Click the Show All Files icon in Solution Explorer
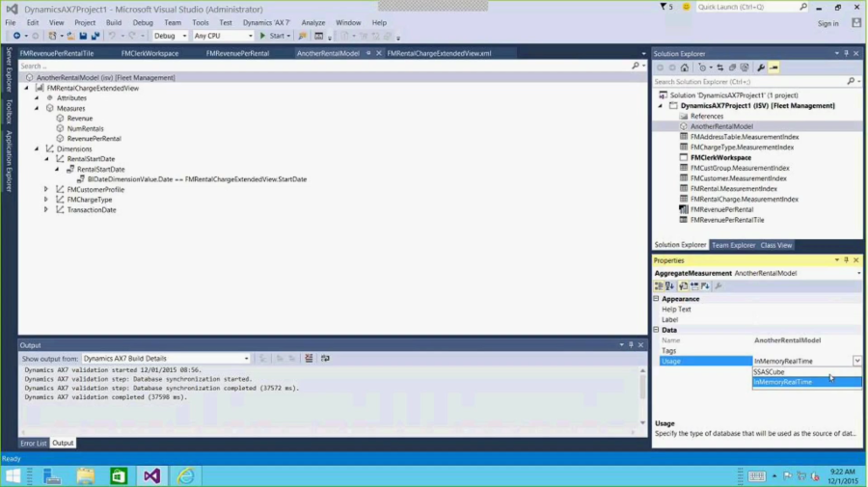The image size is (868, 487). (745, 68)
